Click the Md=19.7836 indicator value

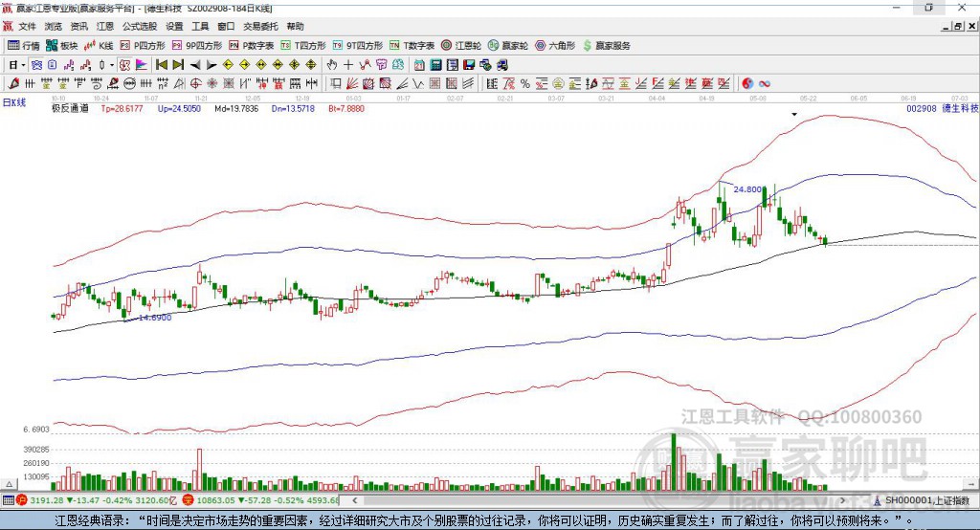click(236, 108)
